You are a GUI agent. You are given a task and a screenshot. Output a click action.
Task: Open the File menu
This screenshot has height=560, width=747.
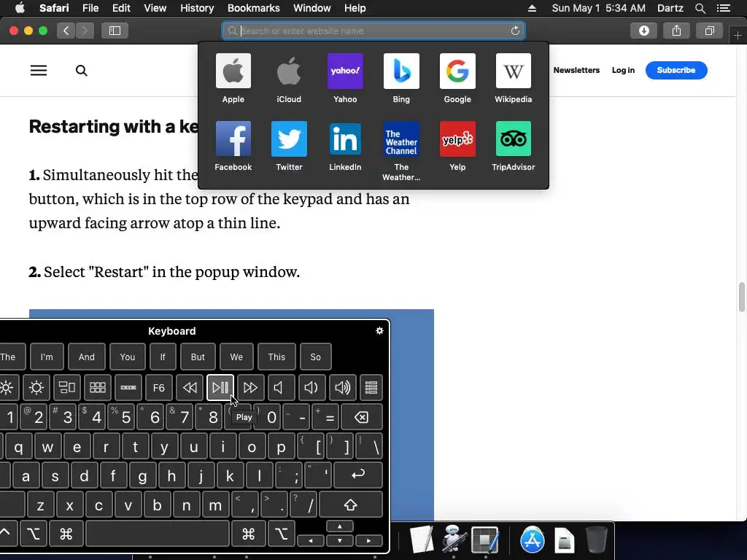coord(90,8)
